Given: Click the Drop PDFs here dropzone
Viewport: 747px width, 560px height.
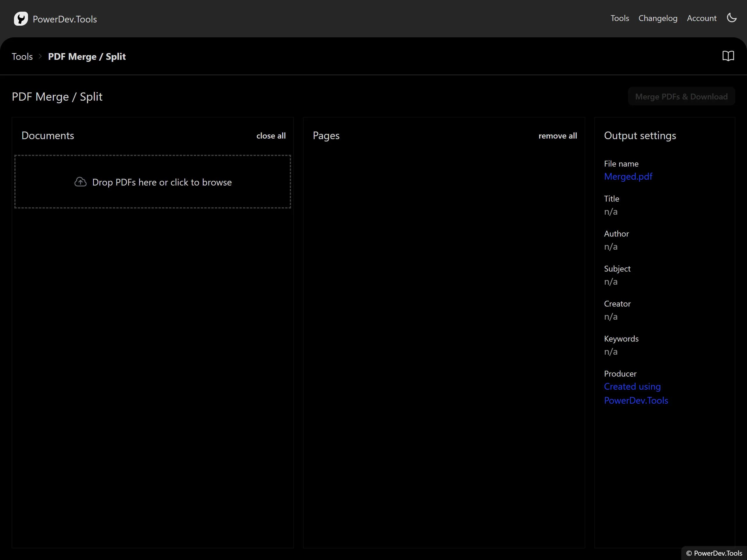Looking at the screenshot, I should coord(153,182).
